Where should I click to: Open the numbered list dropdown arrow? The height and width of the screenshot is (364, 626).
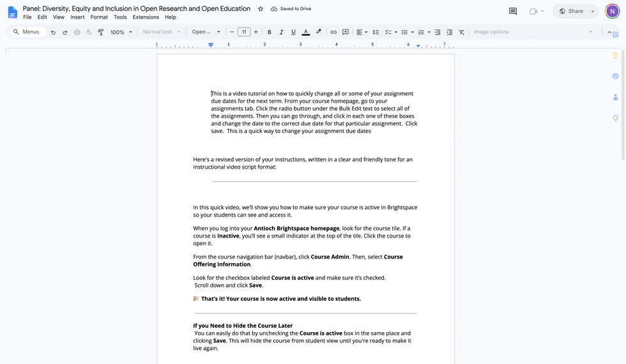point(429,32)
